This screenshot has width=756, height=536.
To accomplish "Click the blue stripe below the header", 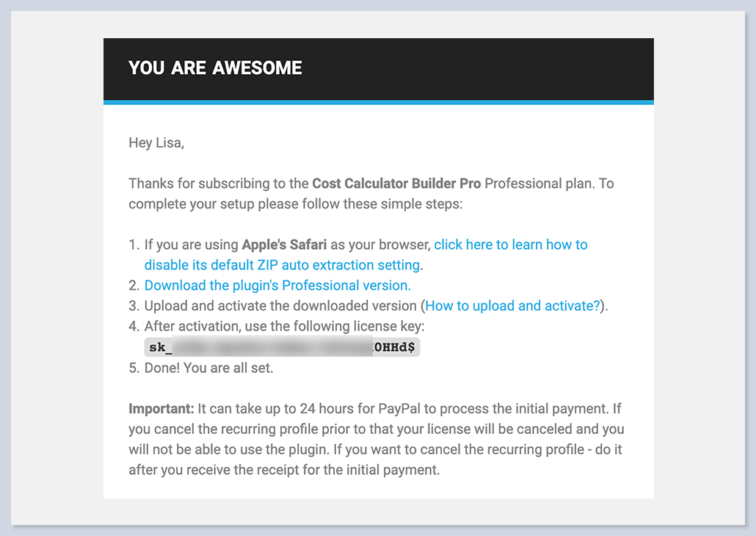I will point(378,103).
